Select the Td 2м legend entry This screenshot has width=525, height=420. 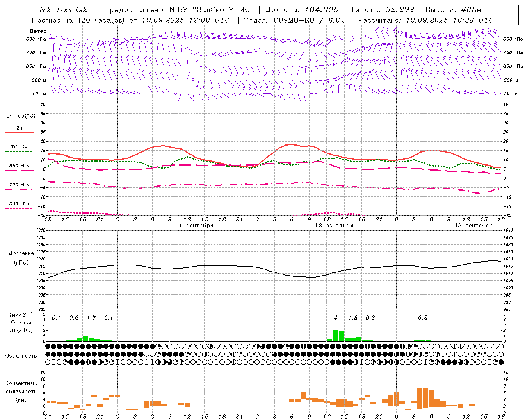pos(19,147)
